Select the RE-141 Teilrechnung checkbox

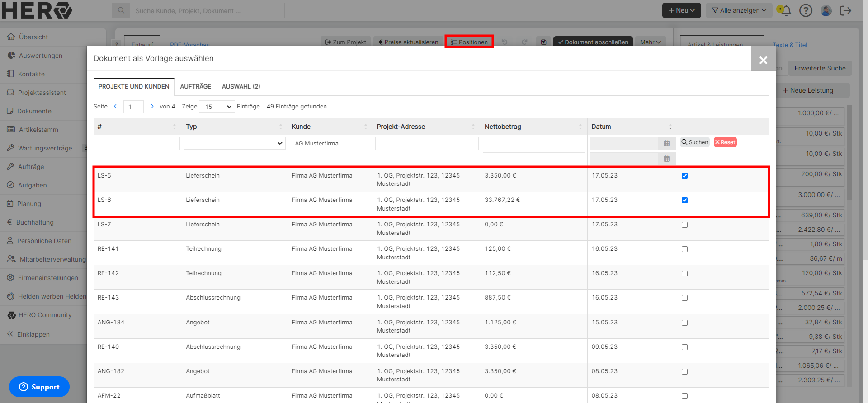pyautogui.click(x=684, y=249)
